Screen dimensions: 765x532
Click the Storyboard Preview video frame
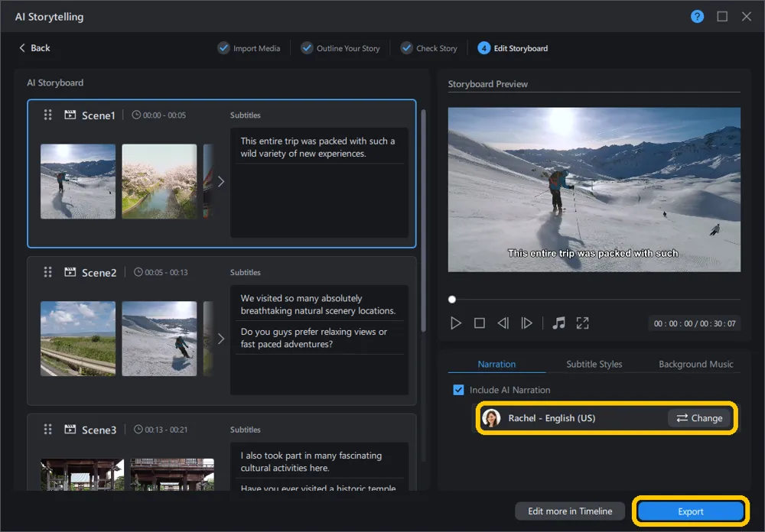click(594, 190)
